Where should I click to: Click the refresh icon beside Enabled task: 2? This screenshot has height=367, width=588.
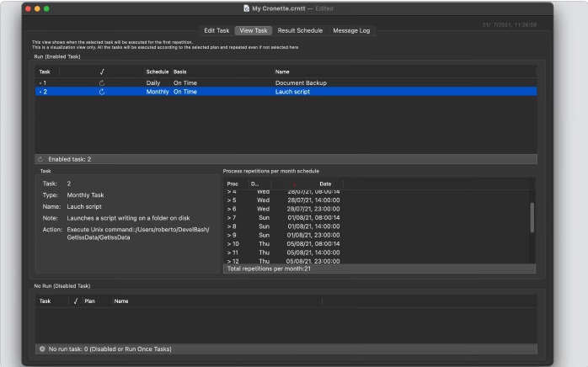[x=40, y=159]
